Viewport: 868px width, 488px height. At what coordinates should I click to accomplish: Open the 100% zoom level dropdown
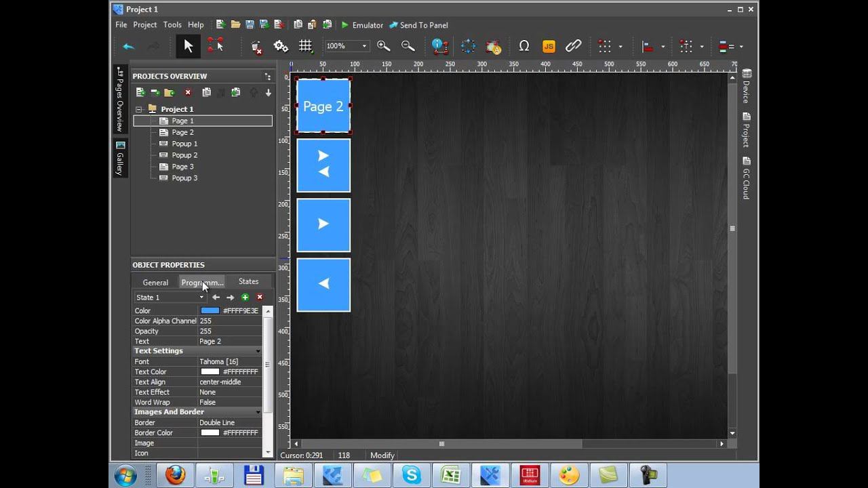(364, 46)
